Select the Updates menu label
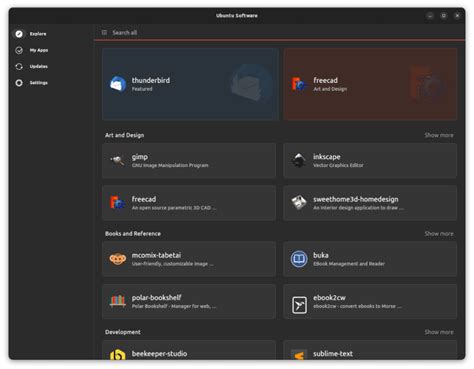The width and height of the screenshot is (474, 369). tap(39, 66)
